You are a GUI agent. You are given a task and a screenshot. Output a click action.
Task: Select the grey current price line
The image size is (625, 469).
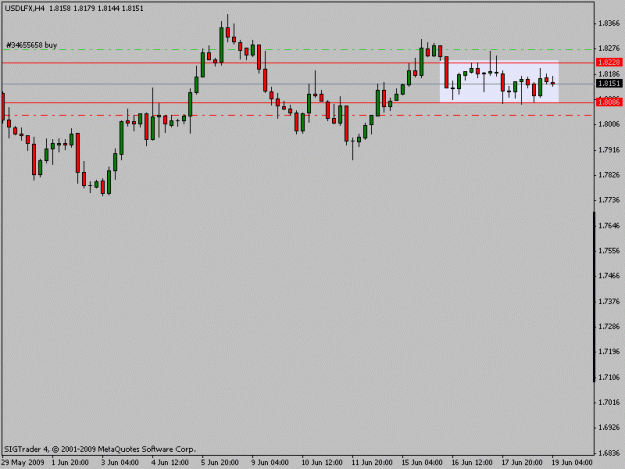pos(298,84)
